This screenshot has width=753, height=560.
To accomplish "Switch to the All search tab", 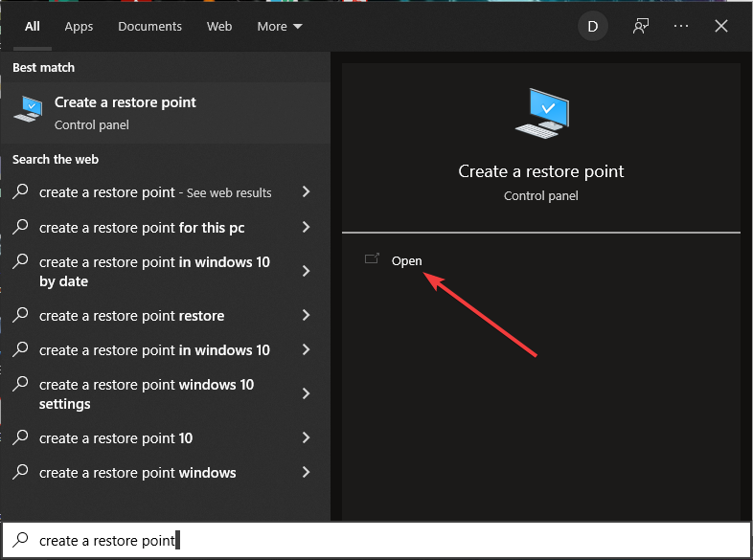I will pyautogui.click(x=33, y=27).
